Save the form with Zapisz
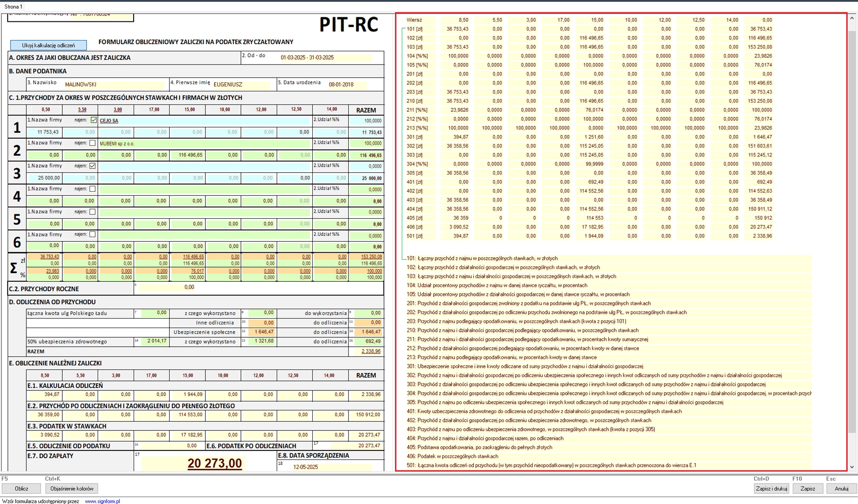 tap(808, 489)
